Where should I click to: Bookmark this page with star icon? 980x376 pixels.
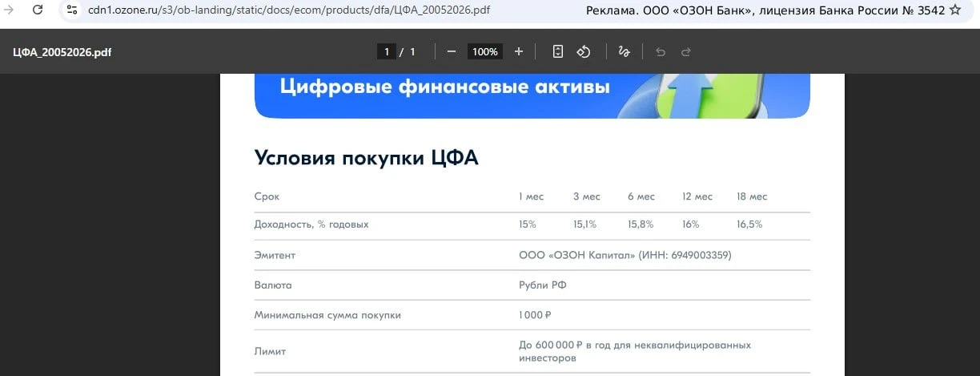tap(955, 10)
